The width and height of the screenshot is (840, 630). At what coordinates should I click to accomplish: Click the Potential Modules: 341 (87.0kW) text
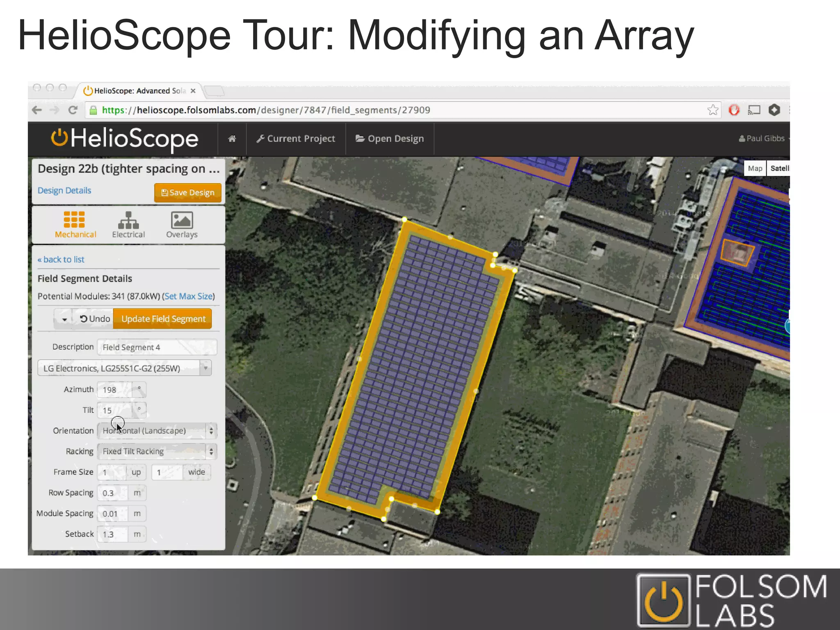coord(99,296)
